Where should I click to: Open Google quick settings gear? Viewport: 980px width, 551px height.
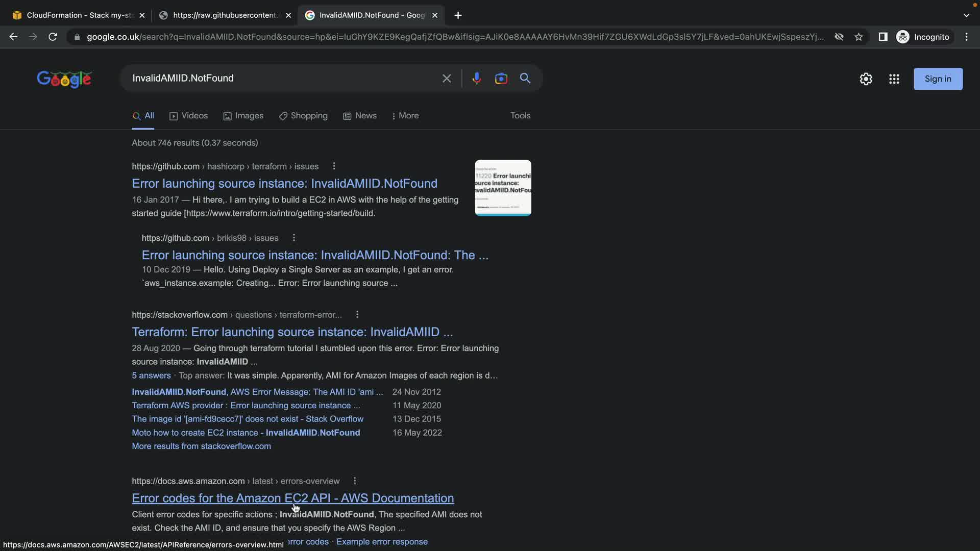point(866,79)
